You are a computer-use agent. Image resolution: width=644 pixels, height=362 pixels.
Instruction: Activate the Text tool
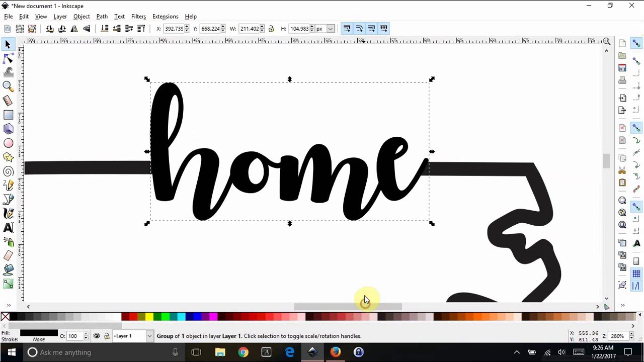pos(8,228)
